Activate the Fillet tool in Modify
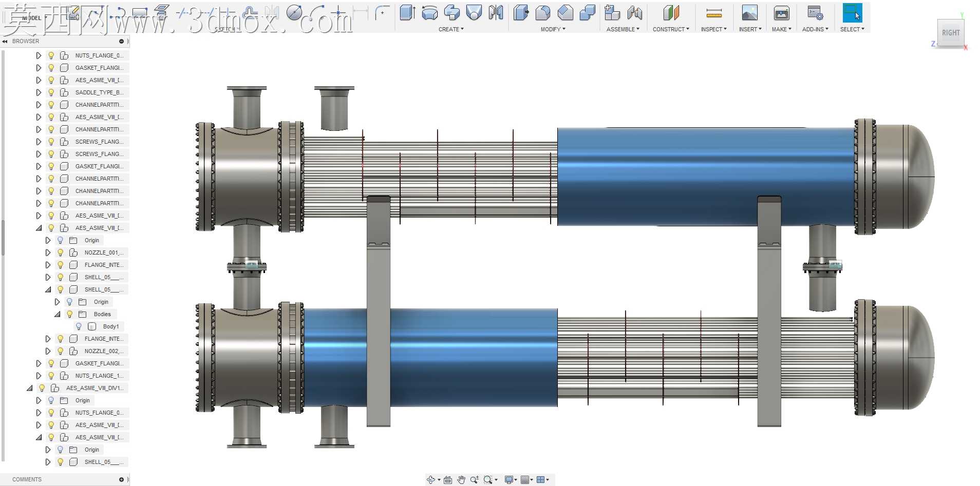 (543, 13)
